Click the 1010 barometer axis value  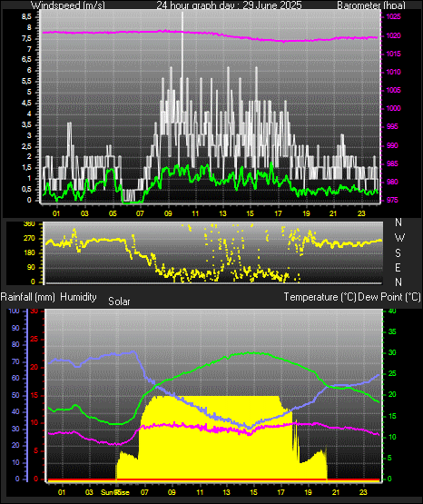pos(393,72)
